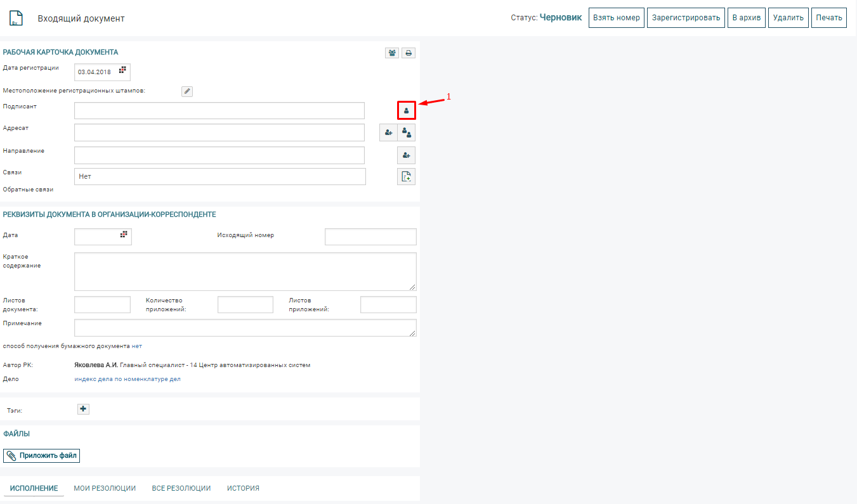The height and width of the screenshot is (504, 857).
Task: Add a tag with the plus icon
Action: coord(83,410)
